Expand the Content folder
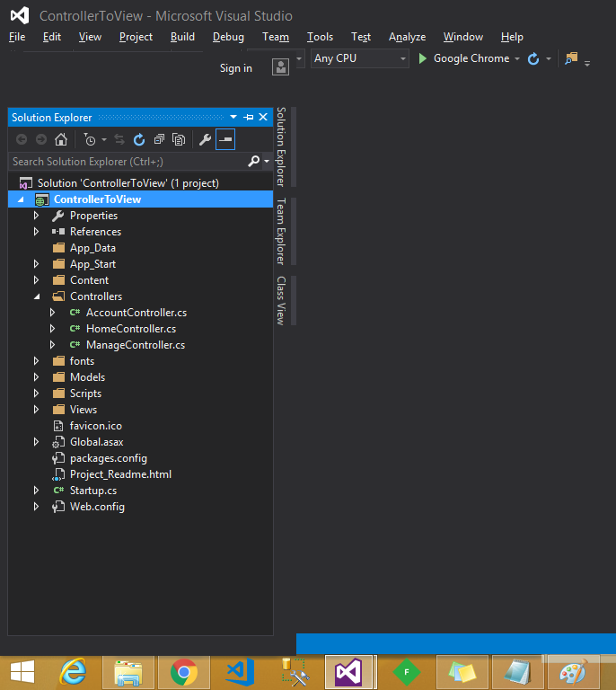The width and height of the screenshot is (616, 690). [37, 280]
